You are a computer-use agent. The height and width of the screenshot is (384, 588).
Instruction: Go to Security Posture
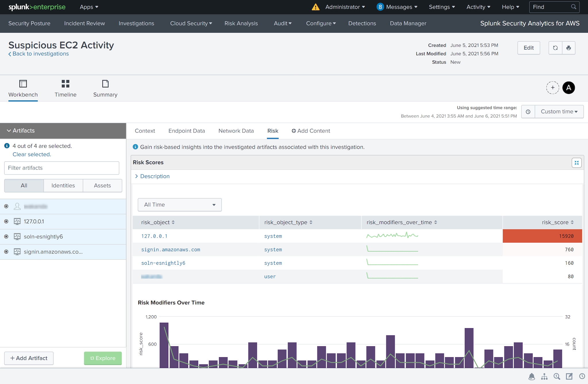coord(29,23)
